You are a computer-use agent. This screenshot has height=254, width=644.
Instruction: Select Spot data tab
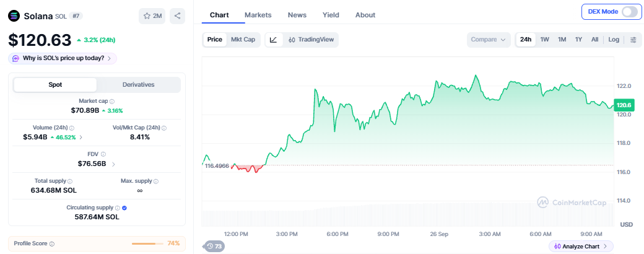click(55, 85)
